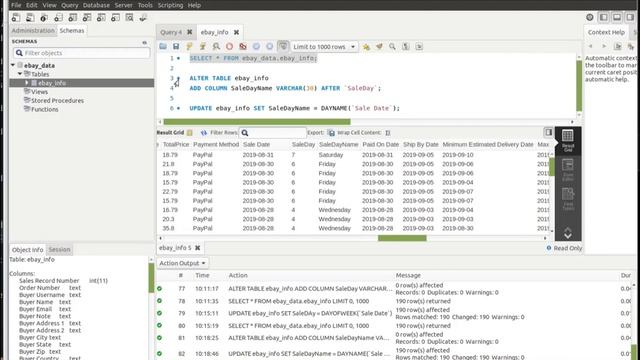Open Field Types in result side panel
Image resolution: width=640 pixels, height=360 pixels.
pos(568,199)
